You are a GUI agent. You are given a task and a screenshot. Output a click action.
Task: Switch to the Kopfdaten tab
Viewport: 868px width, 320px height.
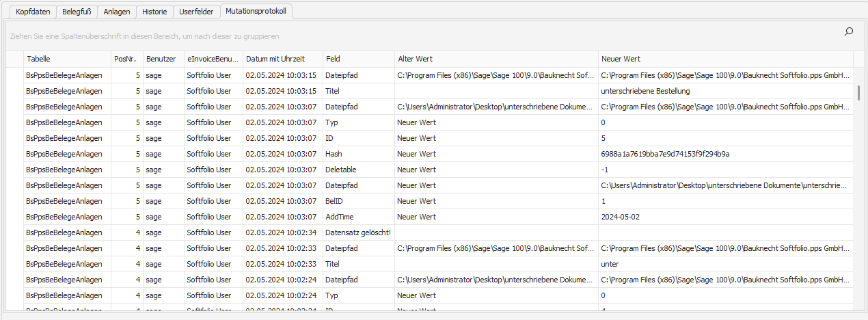(33, 12)
